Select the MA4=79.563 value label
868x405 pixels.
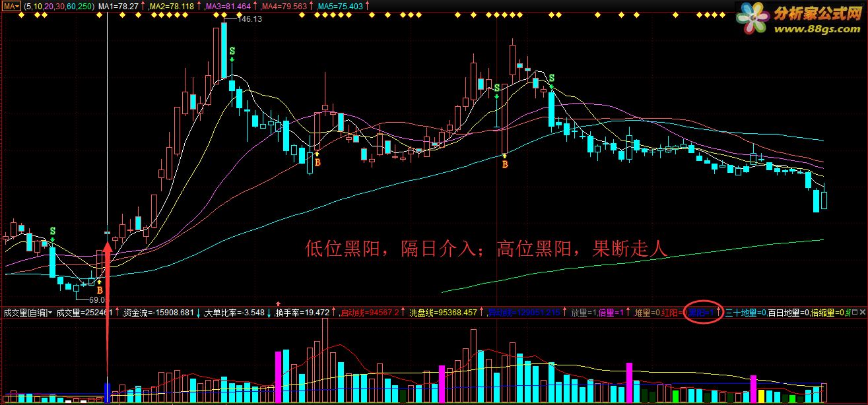coord(284,6)
